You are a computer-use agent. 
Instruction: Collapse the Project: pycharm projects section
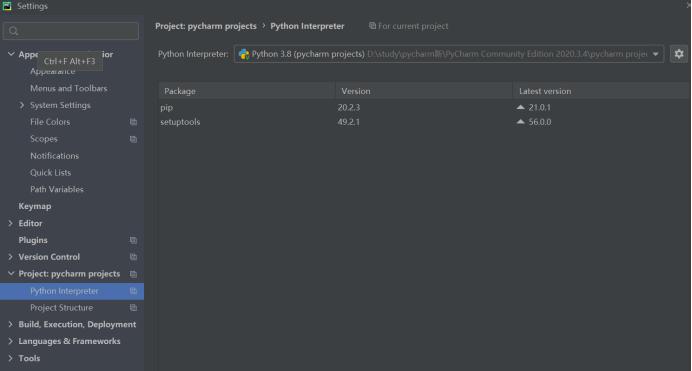(11, 274)
